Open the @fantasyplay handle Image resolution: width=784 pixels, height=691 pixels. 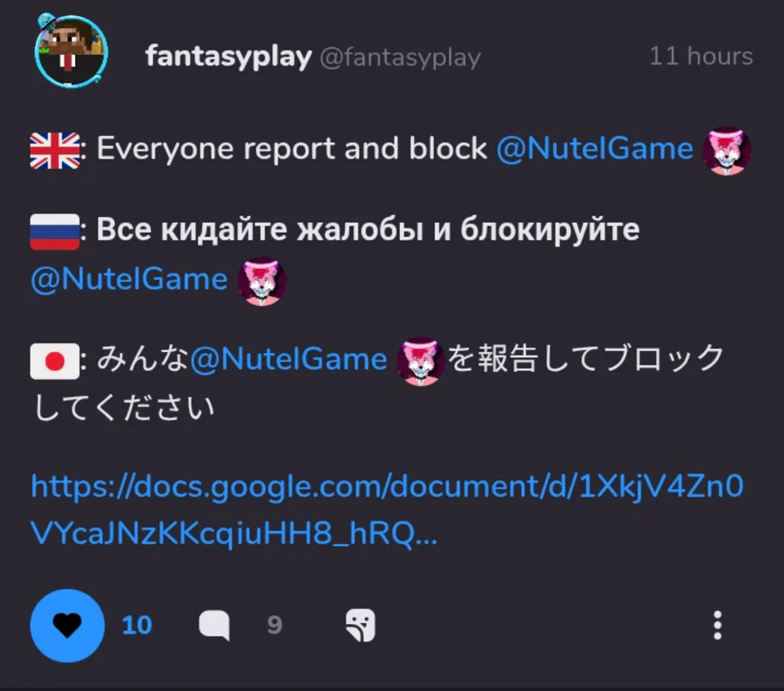[400, 57]
